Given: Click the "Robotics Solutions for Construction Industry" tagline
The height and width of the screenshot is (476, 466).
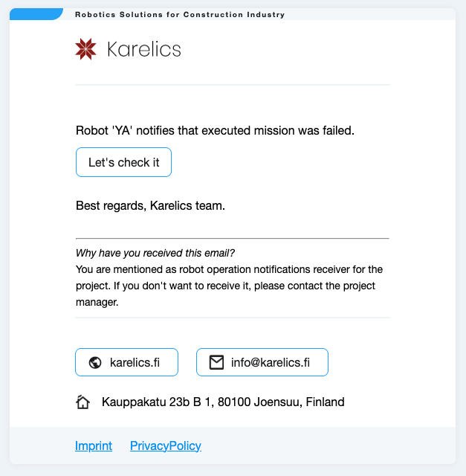Looking at the screenshot, I should (180, 15).
